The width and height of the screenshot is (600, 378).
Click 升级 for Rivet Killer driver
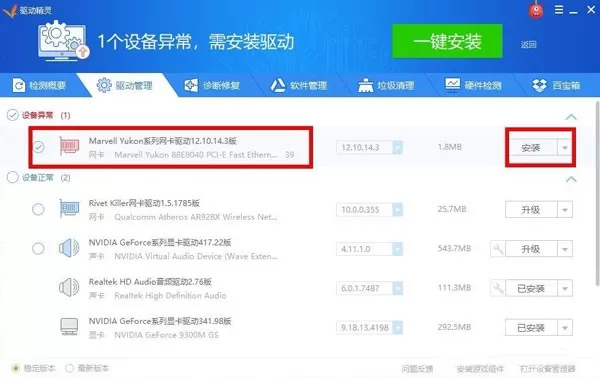pos(531,210)
